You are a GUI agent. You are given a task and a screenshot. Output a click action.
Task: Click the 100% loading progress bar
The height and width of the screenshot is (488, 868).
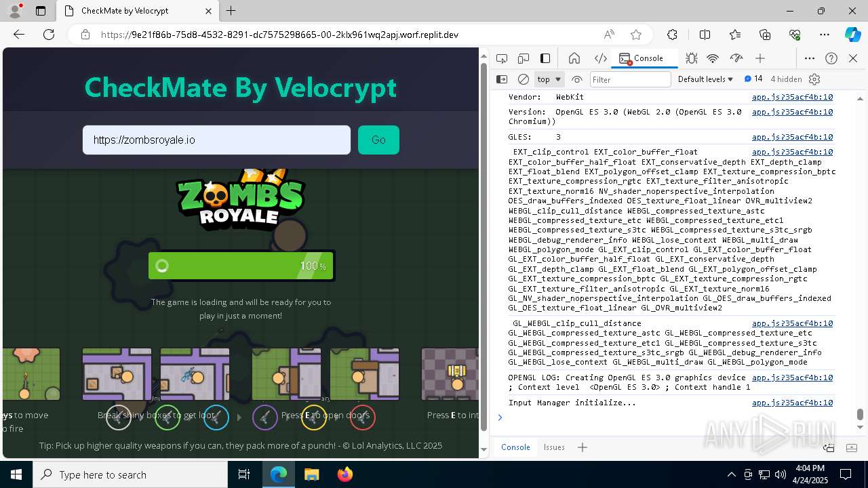tap(241, 266)
